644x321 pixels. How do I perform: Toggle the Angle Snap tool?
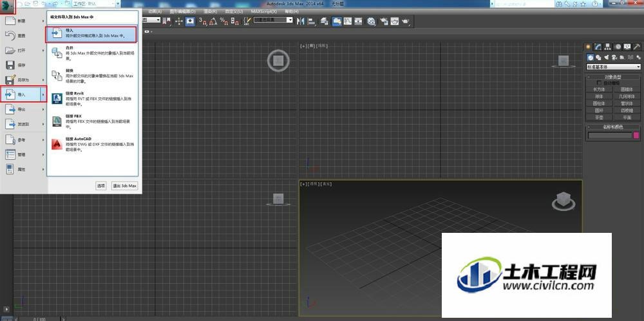(x=214, y=21)
